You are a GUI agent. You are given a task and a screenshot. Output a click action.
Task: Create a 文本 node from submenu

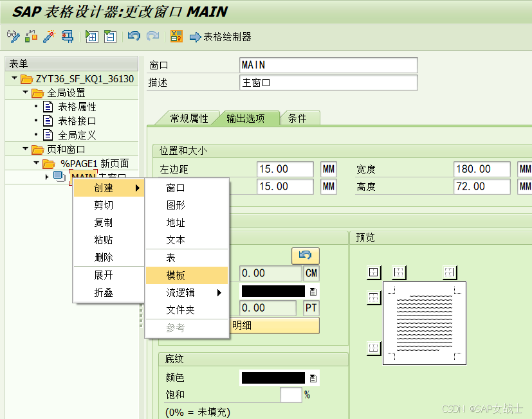click(187, 240)
